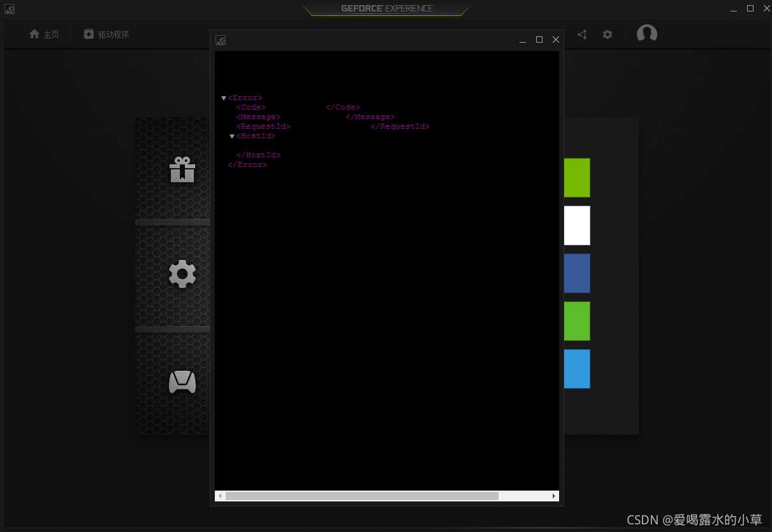Click the opening Message tag

coord(258,117)
